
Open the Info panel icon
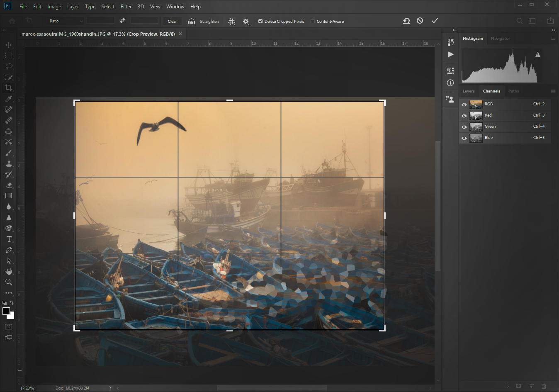(x=450, y=83)
